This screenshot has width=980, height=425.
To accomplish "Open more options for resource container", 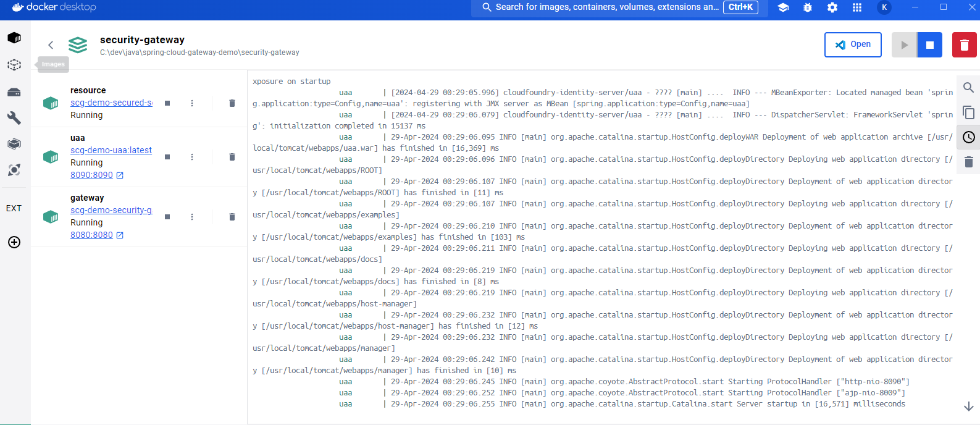I will [192, 103].
